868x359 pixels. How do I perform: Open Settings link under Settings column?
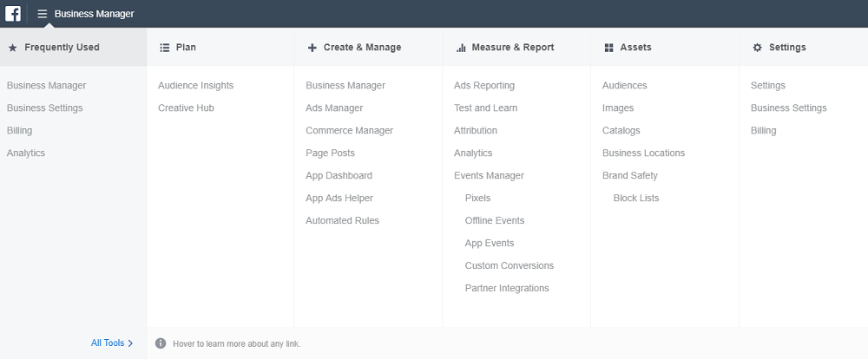[x=768, y=86]
